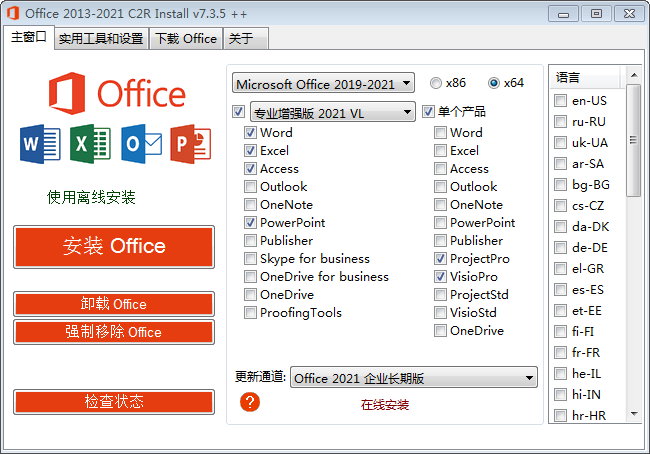
Task: Click the Word app icon
Action: point(39,145)
